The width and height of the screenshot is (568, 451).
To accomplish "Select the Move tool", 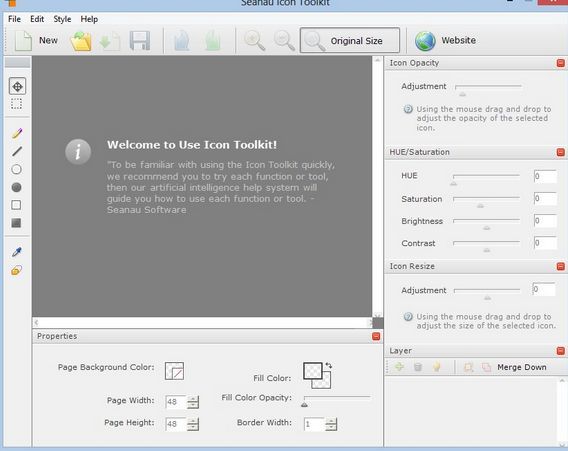I will coord(17,86).
